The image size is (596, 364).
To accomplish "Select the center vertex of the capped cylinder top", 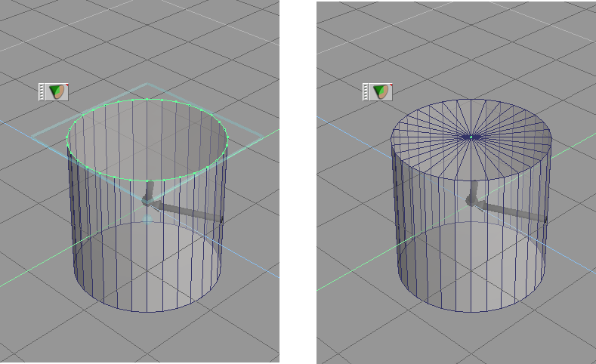I will 471,137.
